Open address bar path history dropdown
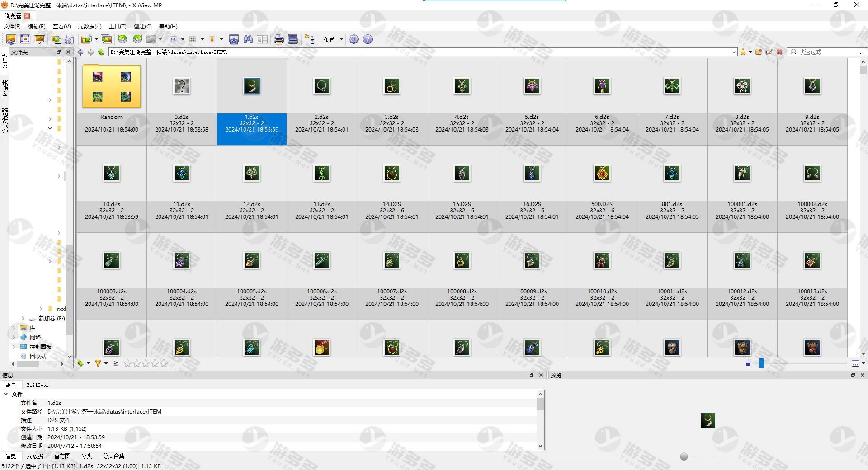 733,52
